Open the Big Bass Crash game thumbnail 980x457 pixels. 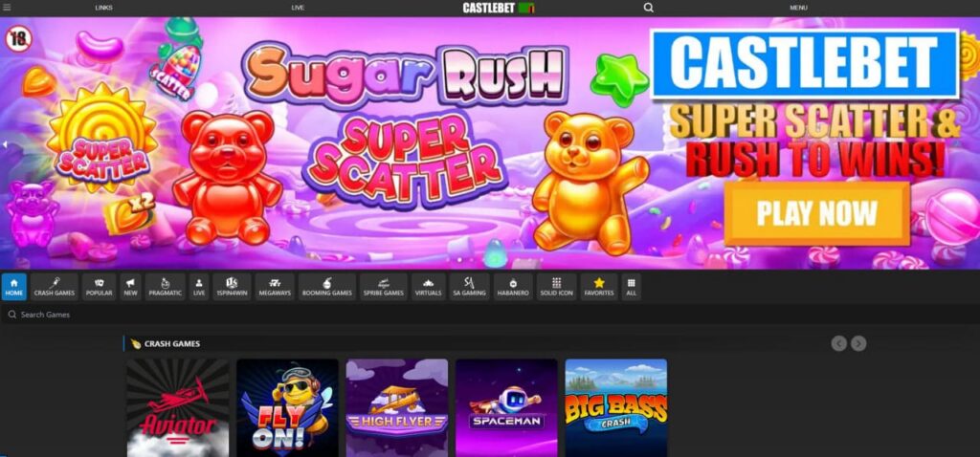[615, 407]
